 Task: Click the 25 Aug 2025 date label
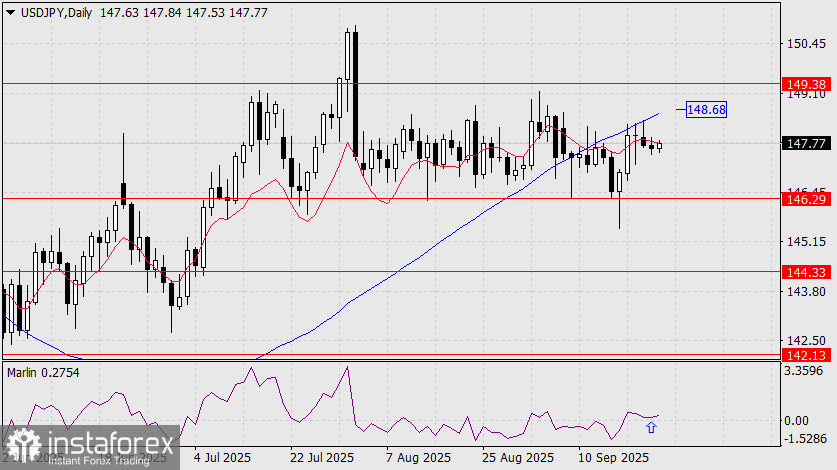pyautogui.click(x=518, y=458)
